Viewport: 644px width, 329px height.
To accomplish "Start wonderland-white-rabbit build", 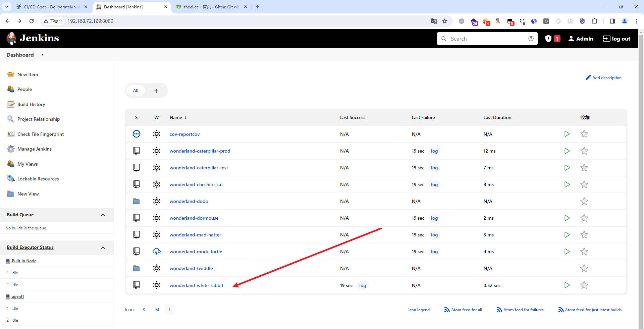I will (x=567, y=285).
